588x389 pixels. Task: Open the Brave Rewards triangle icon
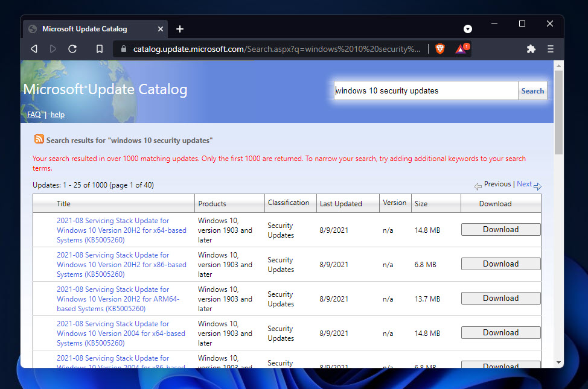[462, 49]
